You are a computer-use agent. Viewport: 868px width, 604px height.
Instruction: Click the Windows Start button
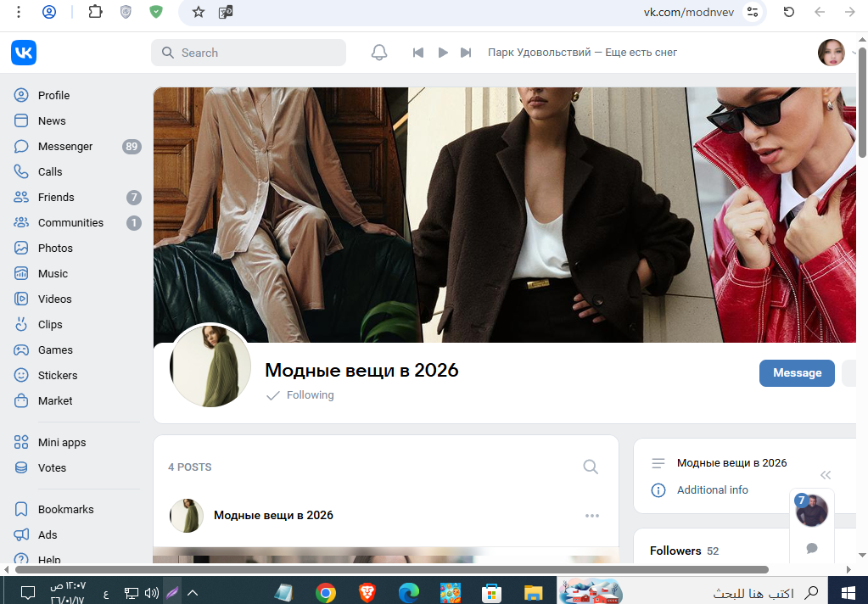(x=848, y=593)
